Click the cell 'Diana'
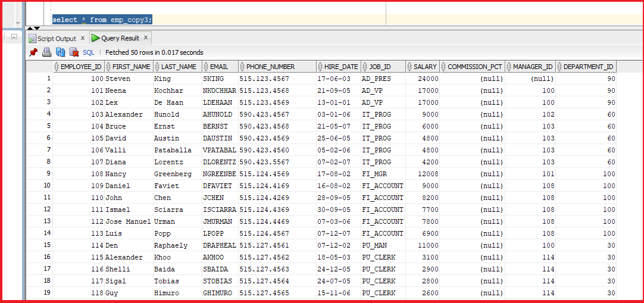The image size is (644, 303). click(129, 162)
